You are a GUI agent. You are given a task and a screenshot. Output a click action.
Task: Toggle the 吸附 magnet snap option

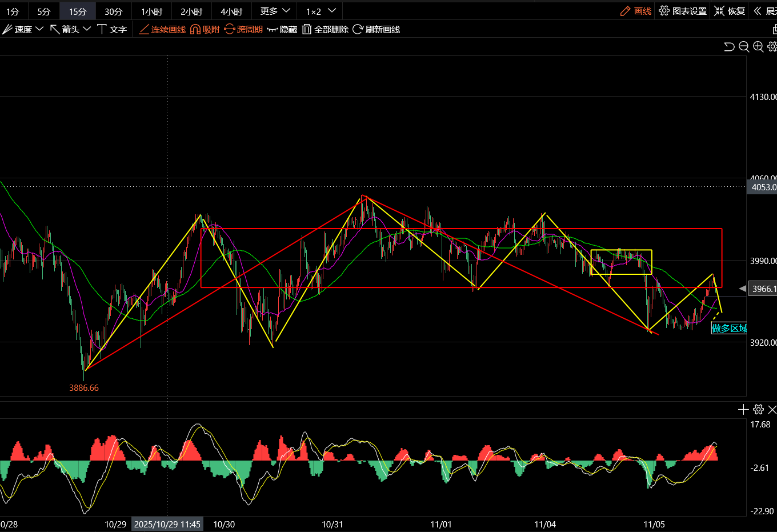pos(205,29)
